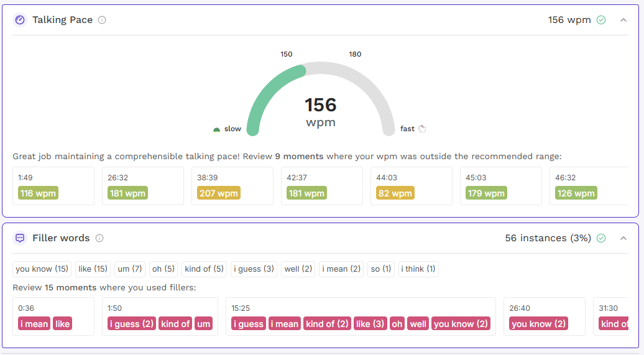The height and width of the screenshot is (355, 644).
Task: Click the info icon beside Talking Pace
Action: [102, 20]
